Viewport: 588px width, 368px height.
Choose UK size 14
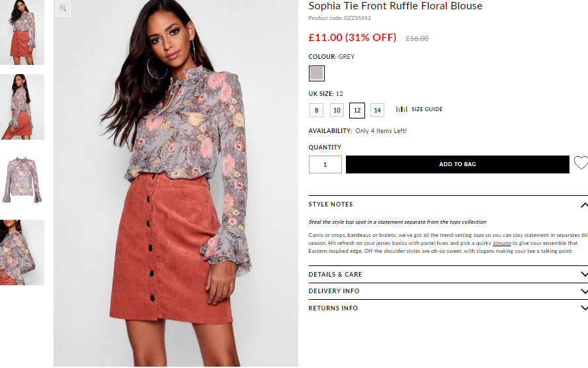377,111
